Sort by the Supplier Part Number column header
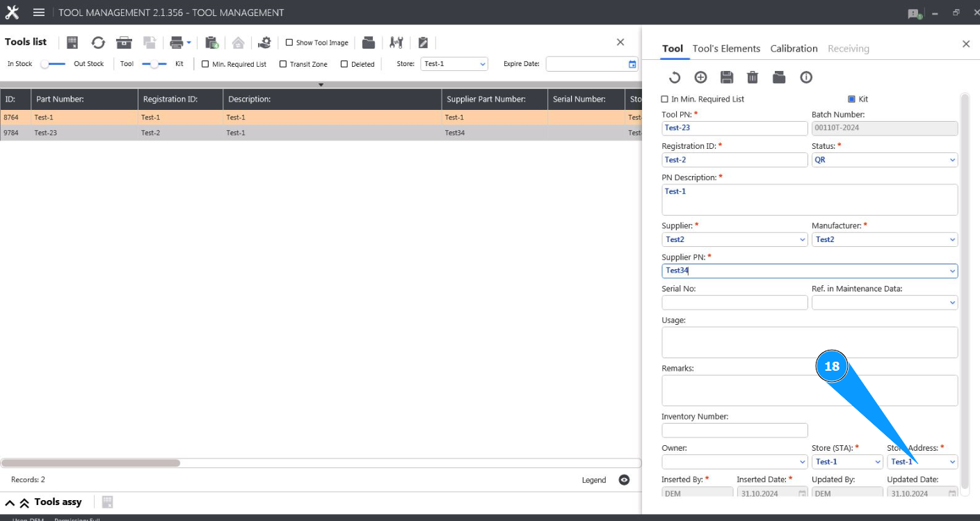Screen dimensions: 980x521 (x=495, y=99)
